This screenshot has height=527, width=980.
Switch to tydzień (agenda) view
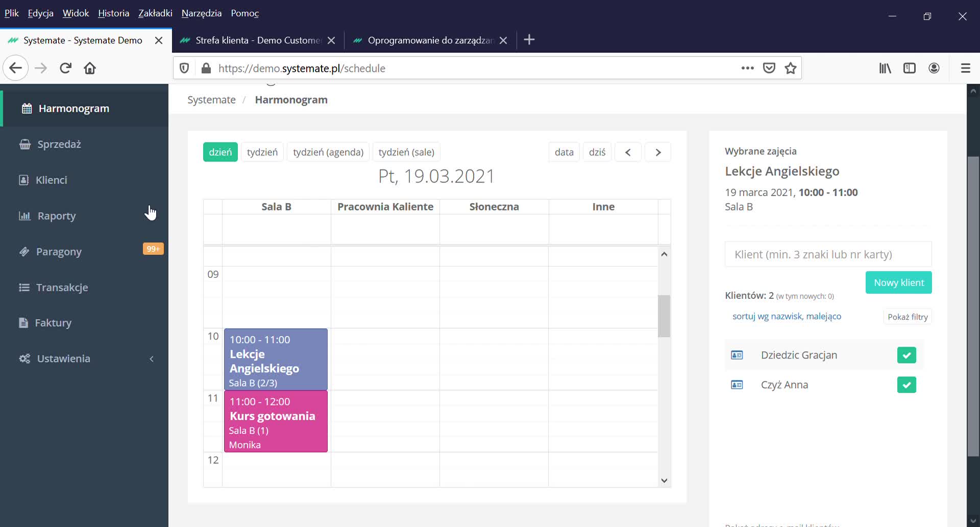coord(328,152)
